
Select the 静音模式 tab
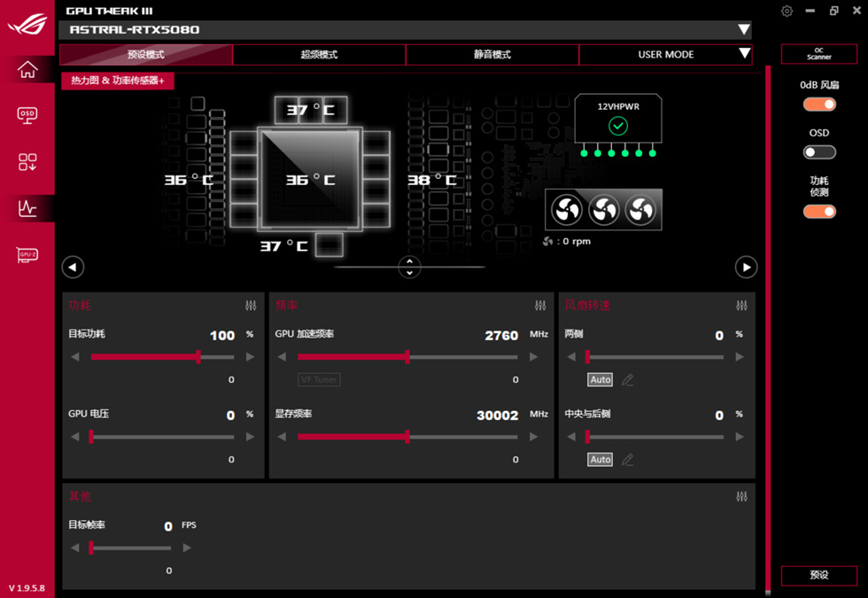(492, 54)
